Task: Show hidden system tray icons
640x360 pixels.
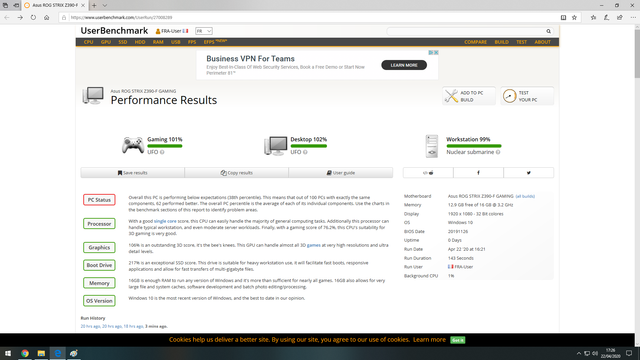Action: point(578,353)
